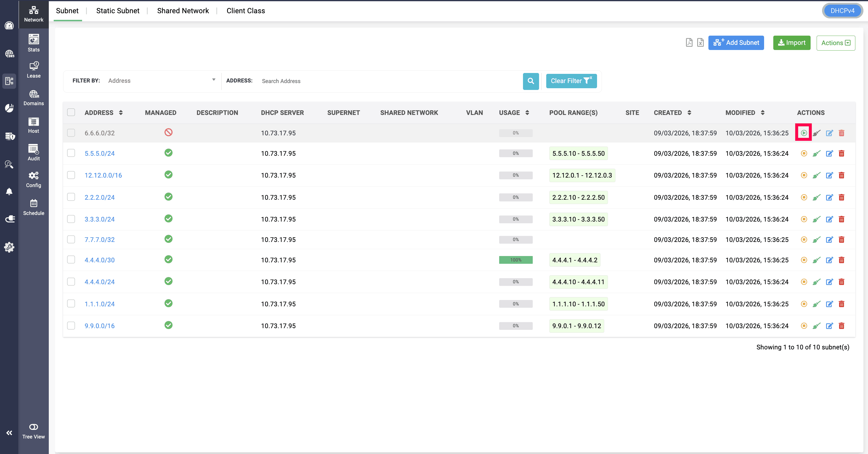Export table as PDF icon
The height and width of the screenshot is (454, 868).
click(689, 43)
